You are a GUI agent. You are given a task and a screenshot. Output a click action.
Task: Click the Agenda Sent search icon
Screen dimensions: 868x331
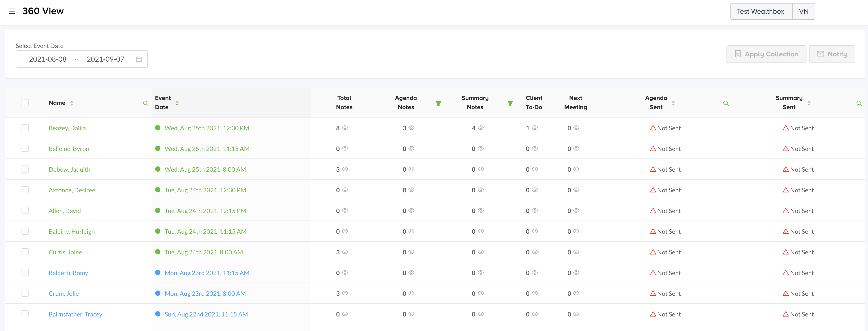tap(726, 103)
